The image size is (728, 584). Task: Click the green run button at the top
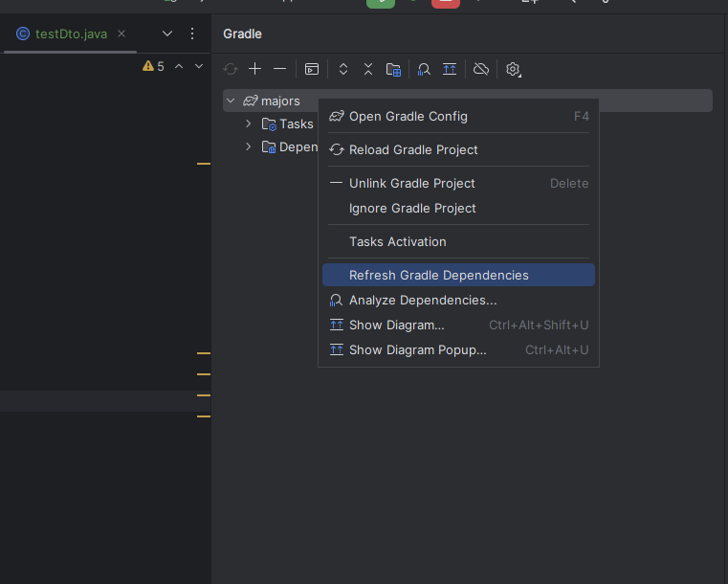[381, 3]
